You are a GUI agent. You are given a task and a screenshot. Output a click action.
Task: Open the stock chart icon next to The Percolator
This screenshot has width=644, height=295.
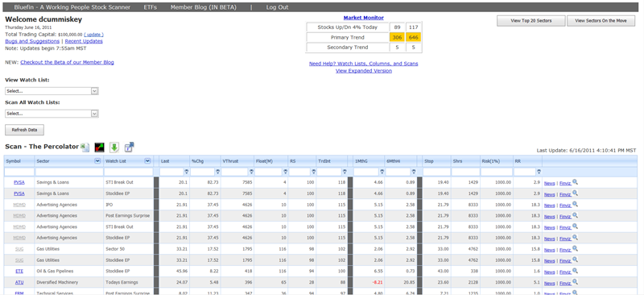click(x=99, y=147)
